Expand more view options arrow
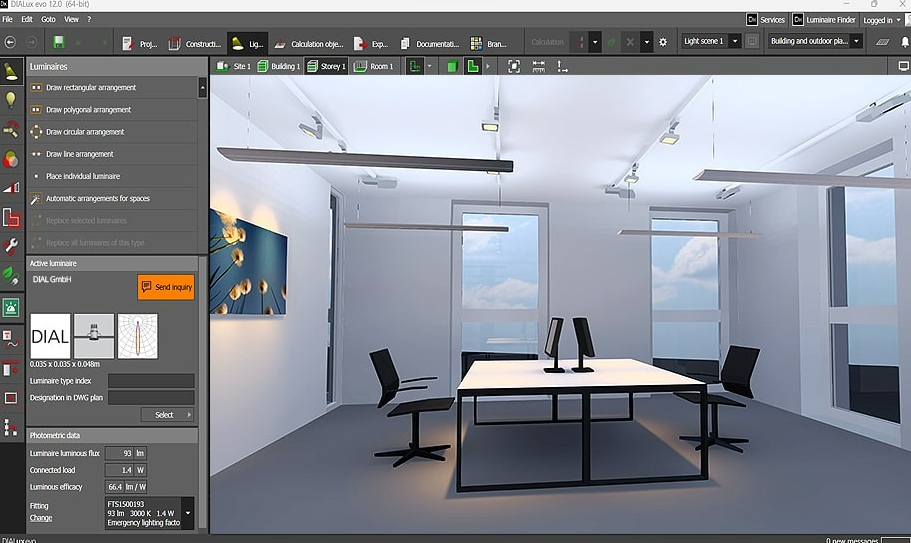 (x=487, y=66)
